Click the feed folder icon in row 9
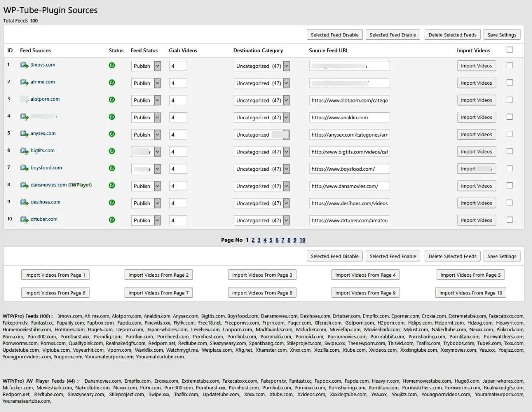The width and height of the screenshot is (532, 412). click(x=24, y=202)
